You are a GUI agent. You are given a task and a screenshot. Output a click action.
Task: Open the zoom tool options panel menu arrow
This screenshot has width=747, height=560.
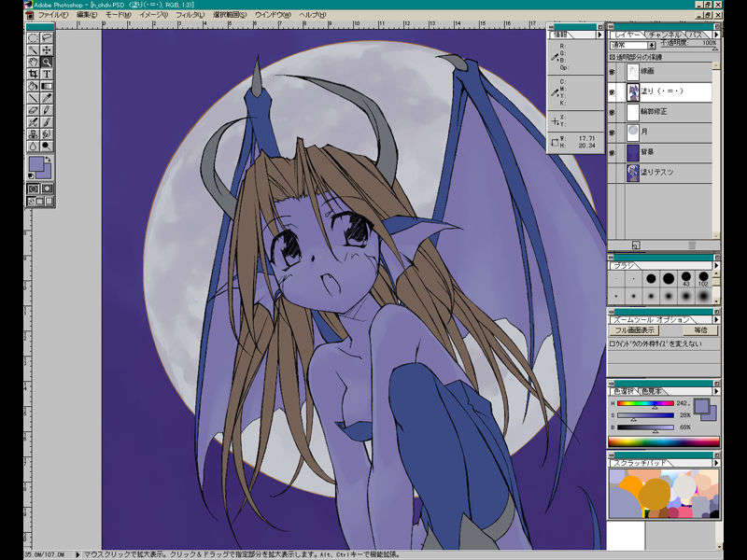pos(715,319)
